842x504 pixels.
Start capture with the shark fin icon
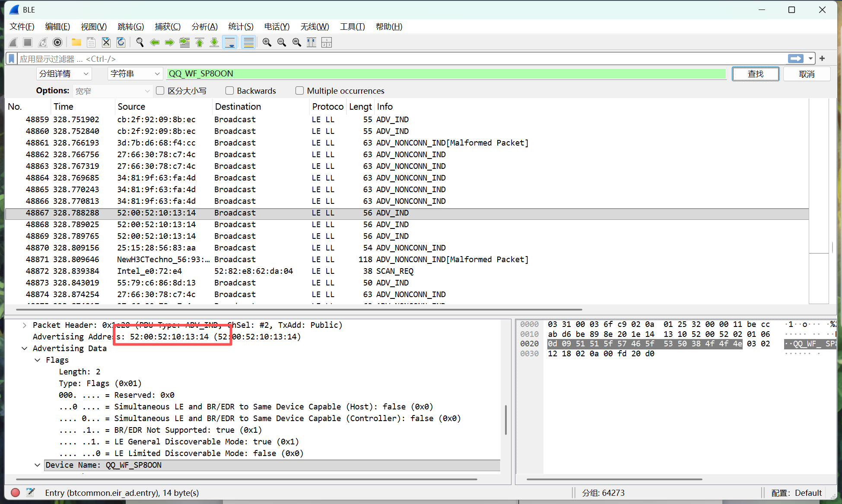(x=13, y=42)
